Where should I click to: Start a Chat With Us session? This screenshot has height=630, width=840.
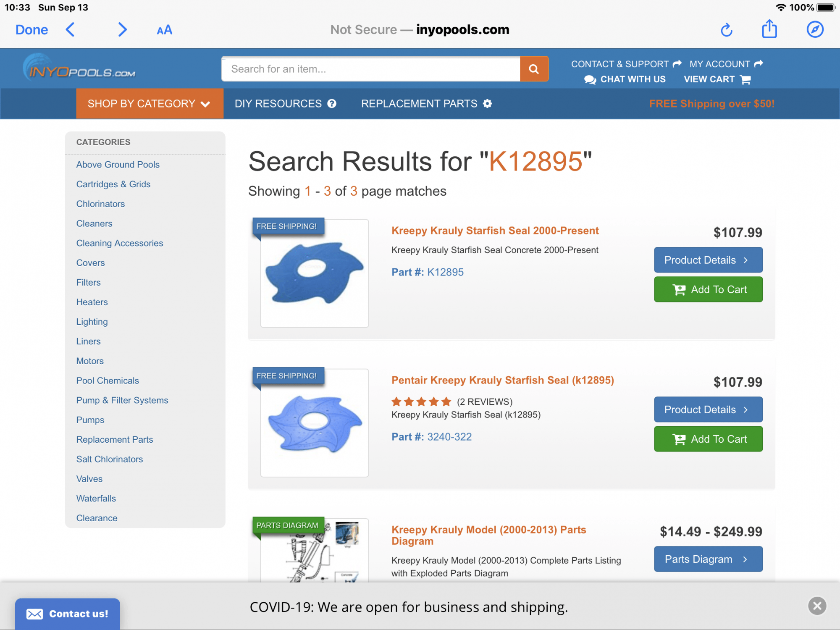click(625, 79)
